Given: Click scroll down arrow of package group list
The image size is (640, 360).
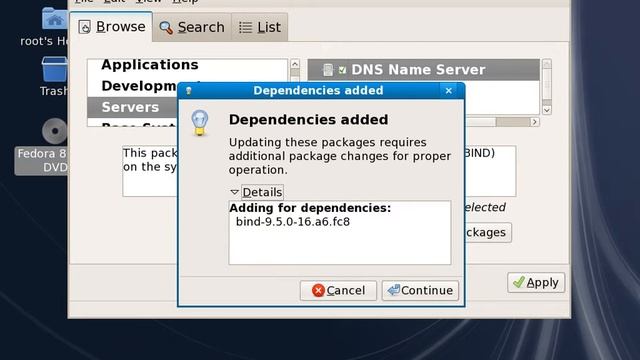Looking at the screenshot, I should [x=547, y=110].
